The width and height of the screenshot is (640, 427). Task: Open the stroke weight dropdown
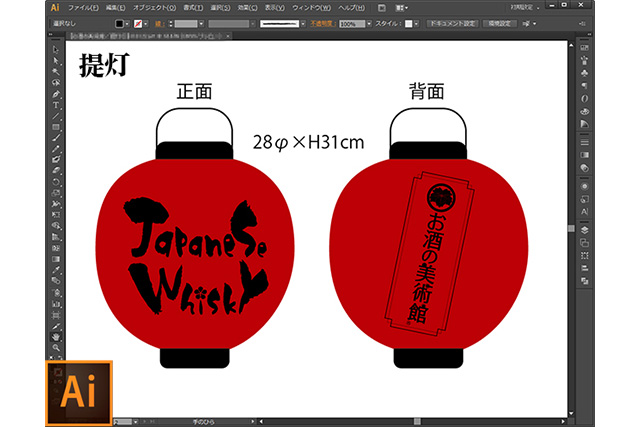(x=201, y=24)
